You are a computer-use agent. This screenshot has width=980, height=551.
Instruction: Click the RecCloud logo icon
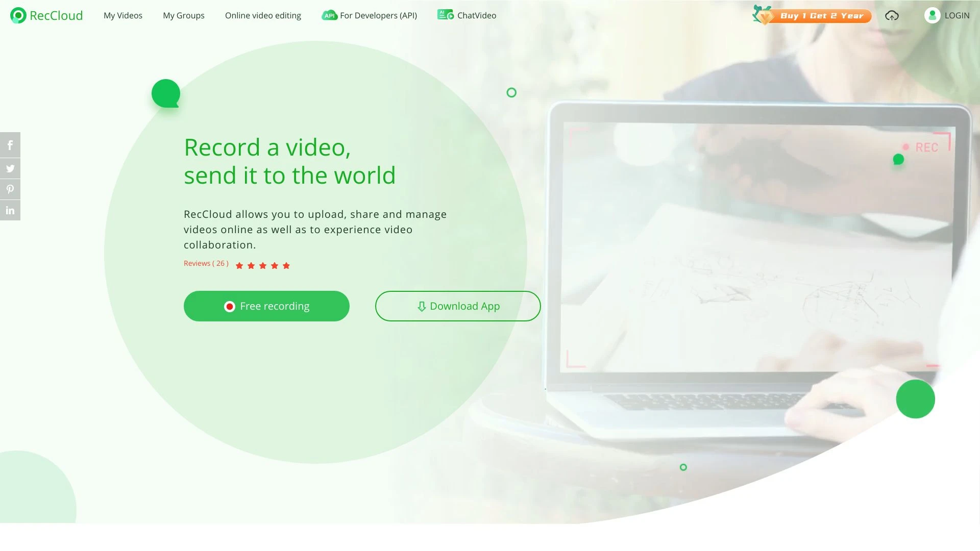click(17, 15)
